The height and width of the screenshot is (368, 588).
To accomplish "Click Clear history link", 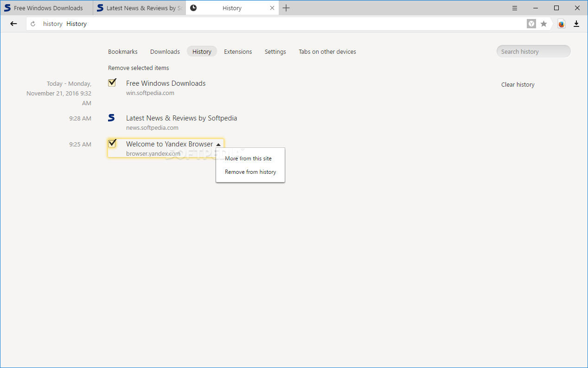I will 518,84.
